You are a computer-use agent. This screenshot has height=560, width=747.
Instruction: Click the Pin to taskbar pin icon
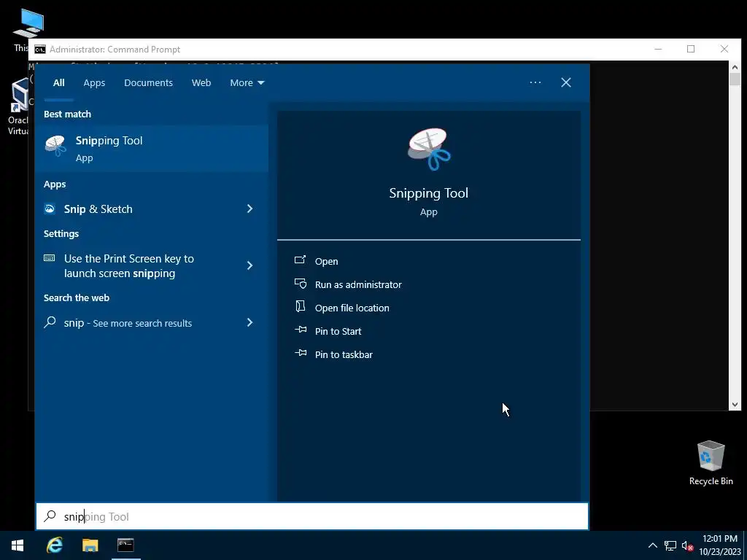(300, 353)
